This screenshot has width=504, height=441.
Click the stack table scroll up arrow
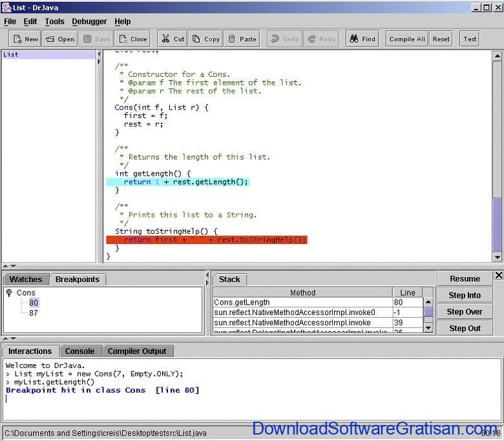[x=428, y=302]
